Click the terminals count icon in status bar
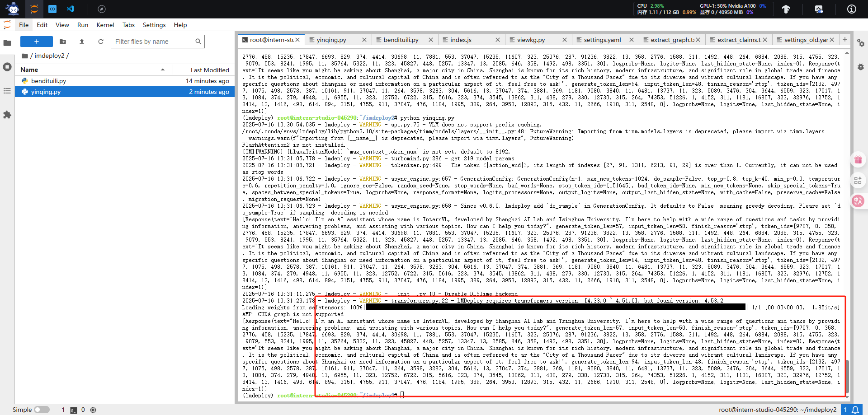 73,410
